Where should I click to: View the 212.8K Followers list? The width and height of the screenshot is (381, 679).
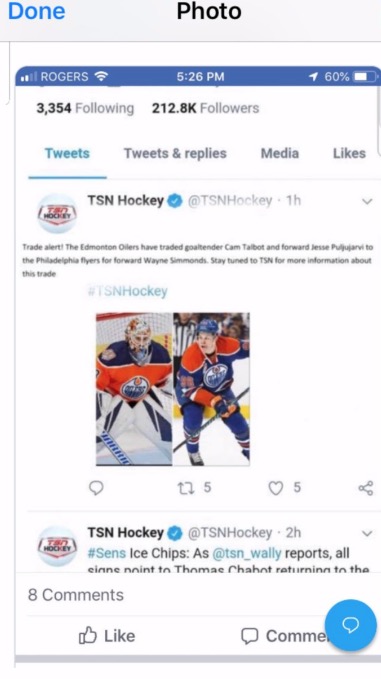(205, 108)
